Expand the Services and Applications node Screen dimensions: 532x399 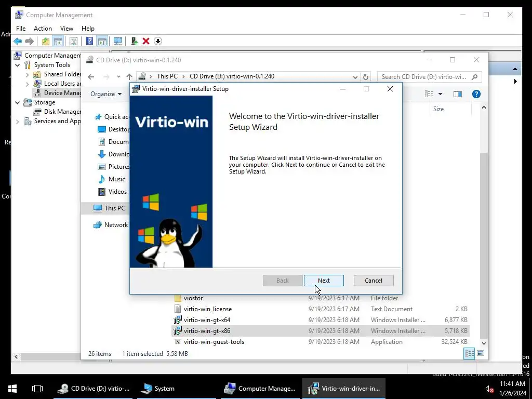pos(17,121)
